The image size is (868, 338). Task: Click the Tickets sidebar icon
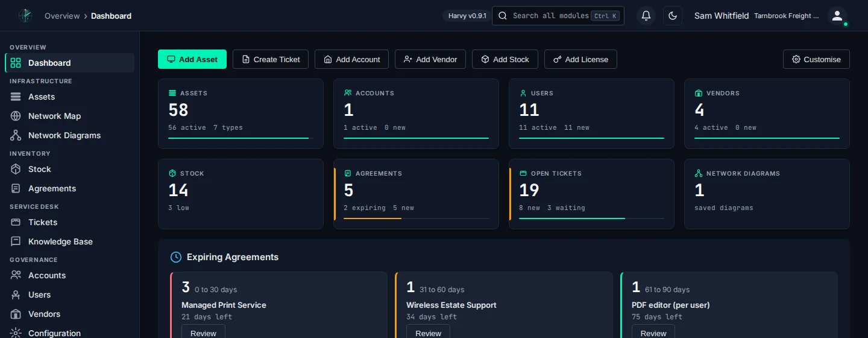click(16, 222)
